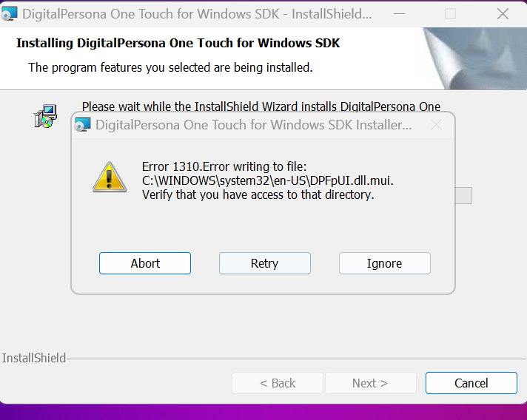
Task: Click the disabled Next button
Action: (370, 383)
